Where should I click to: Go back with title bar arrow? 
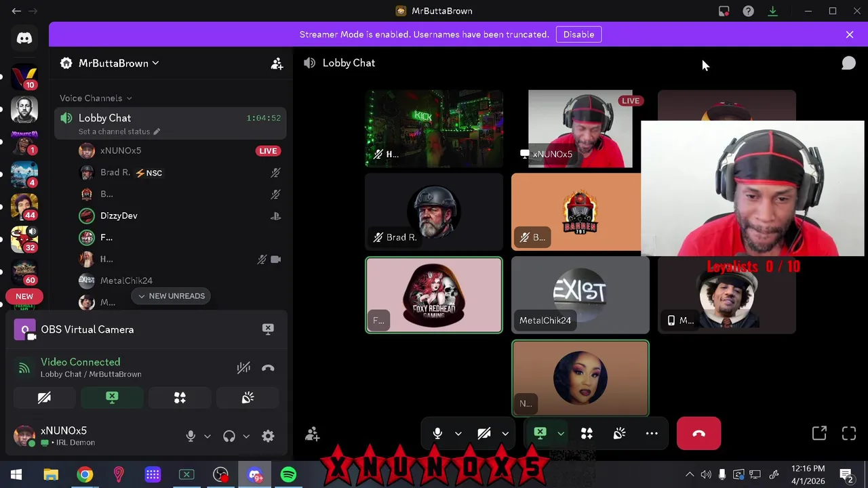tap(16, 11)
